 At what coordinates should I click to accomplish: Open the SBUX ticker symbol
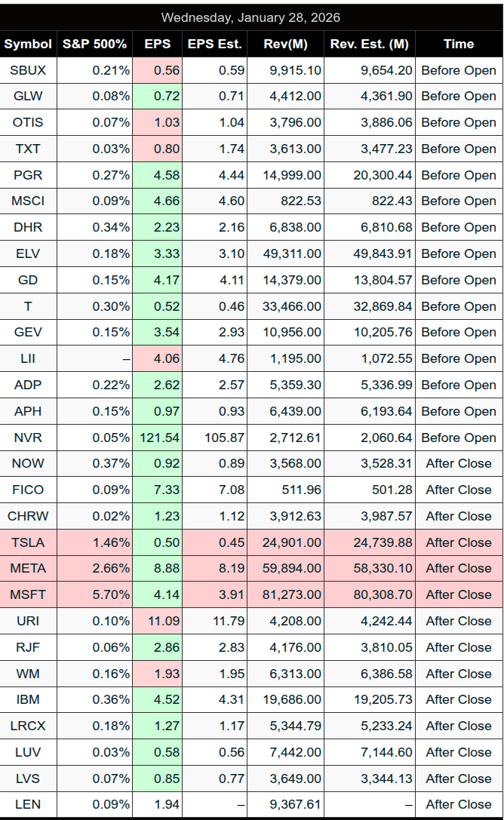tap(28, 70)
